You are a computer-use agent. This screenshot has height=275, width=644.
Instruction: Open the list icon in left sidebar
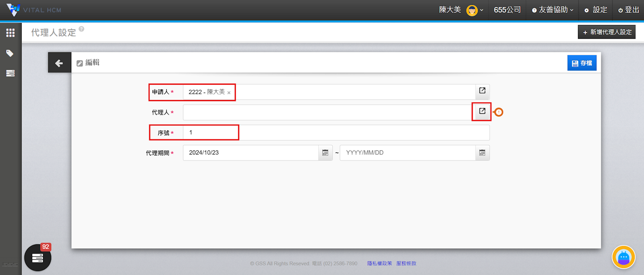pos(10,73)
